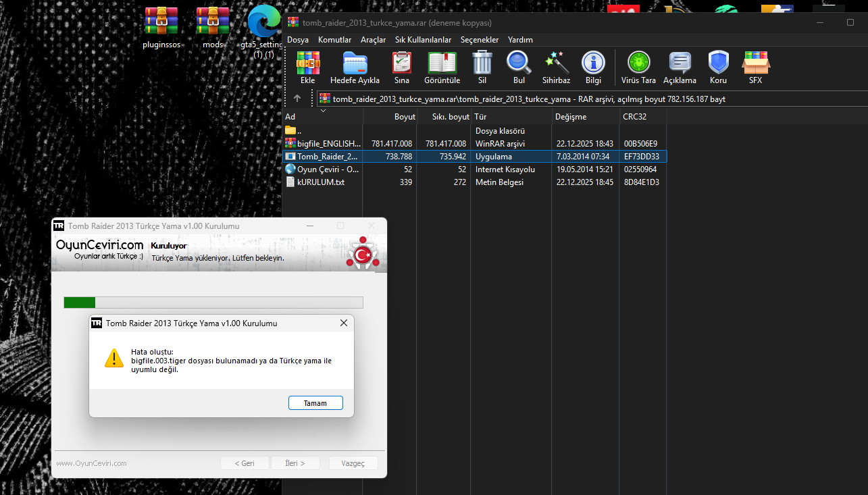Click the < Geri button in installer

[x=245, y=463]
